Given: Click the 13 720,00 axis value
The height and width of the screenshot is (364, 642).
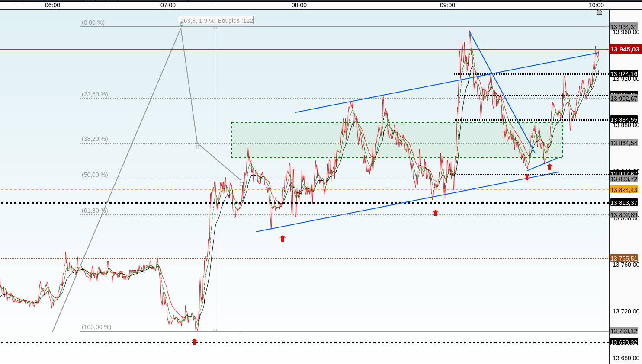Looking at the screenshot, I should coord(626,311).
